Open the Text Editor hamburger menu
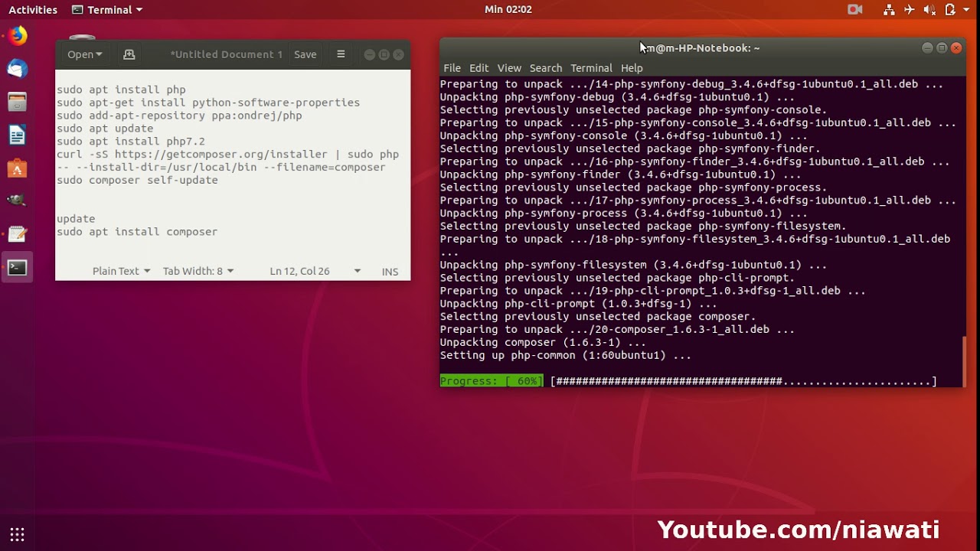 coord(341,54)
